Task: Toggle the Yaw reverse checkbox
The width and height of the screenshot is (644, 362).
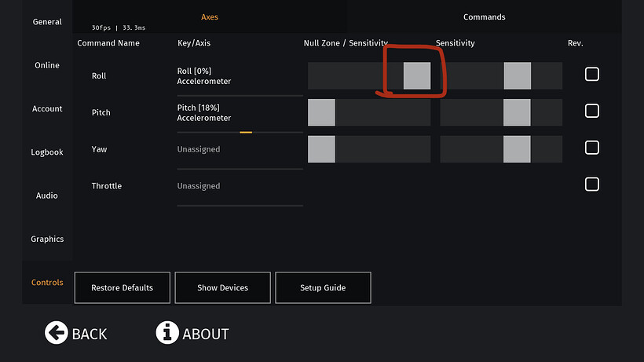Action: click(x=592, y=148)
